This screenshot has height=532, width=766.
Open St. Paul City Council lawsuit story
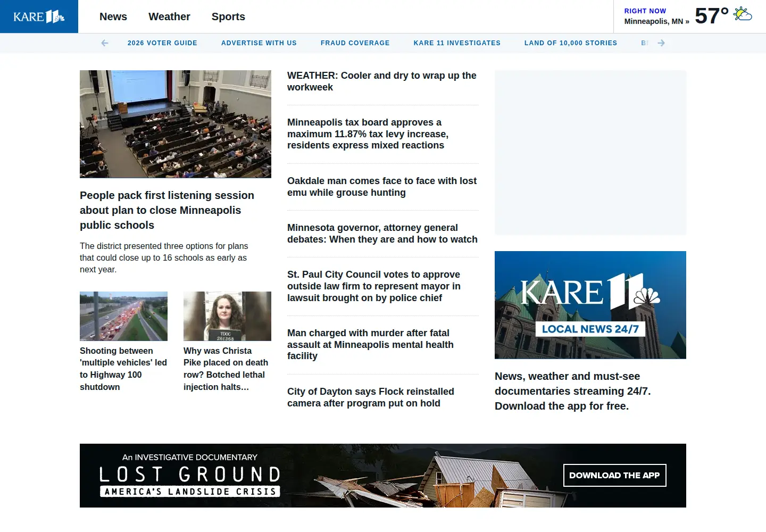(x=374, y=286)
